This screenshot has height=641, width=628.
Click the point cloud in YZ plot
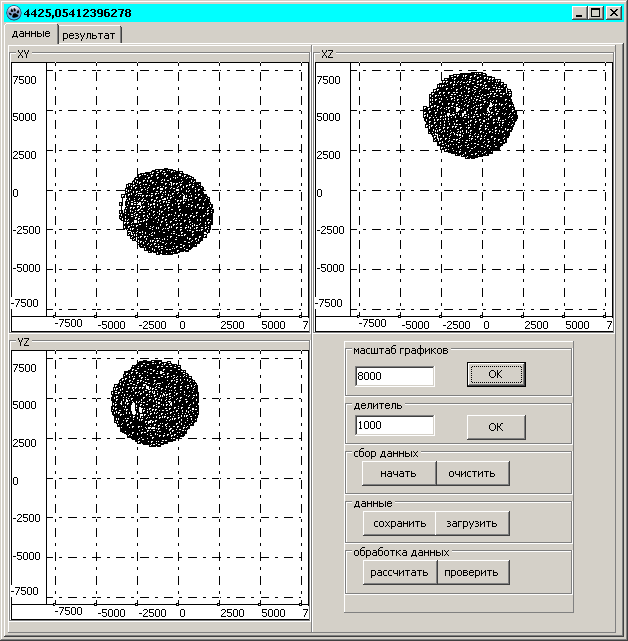point(155,403)
